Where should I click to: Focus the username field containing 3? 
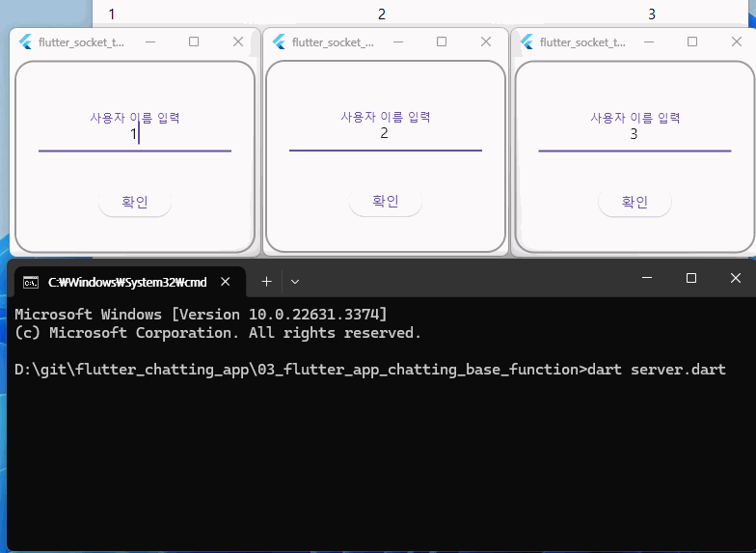click(634, 133)
